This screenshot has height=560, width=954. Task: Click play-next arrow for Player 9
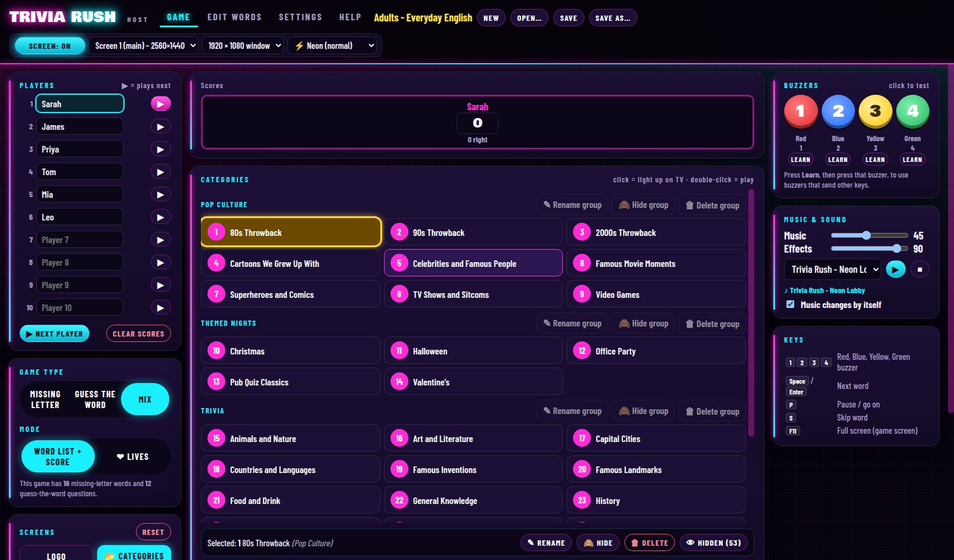click(x=160, y=285)
